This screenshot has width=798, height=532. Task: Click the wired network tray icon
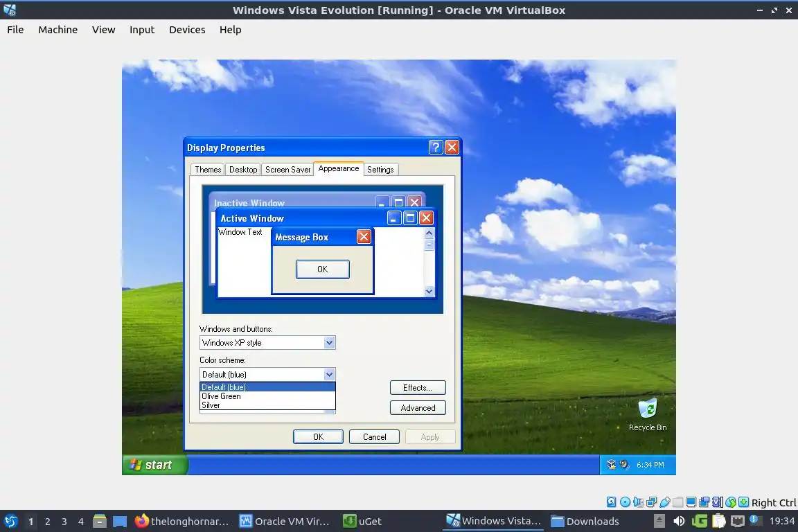[738, 521]
